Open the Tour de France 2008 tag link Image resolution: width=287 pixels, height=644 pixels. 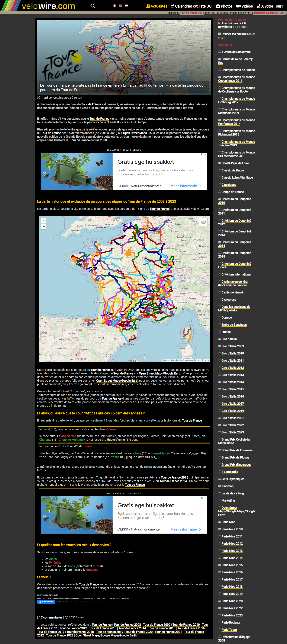(x=127, y=625)
